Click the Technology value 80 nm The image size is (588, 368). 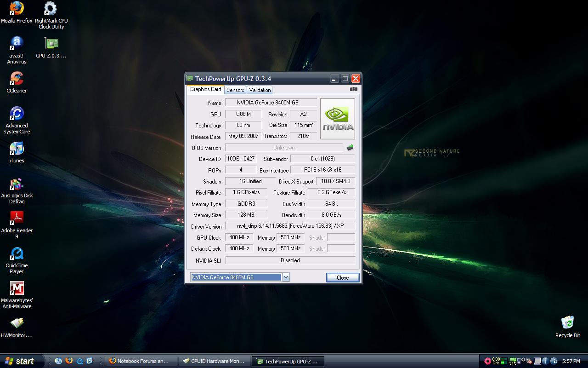(x=243, y=125)
